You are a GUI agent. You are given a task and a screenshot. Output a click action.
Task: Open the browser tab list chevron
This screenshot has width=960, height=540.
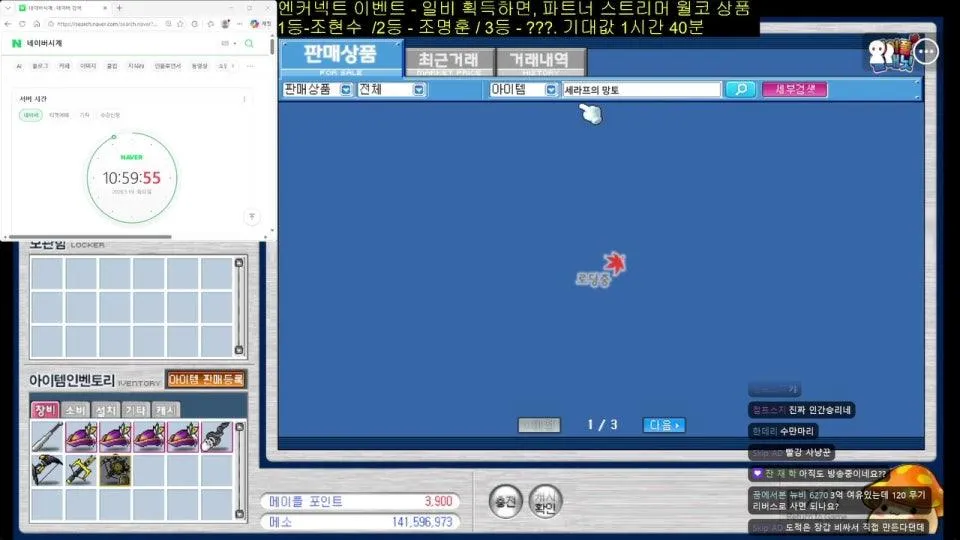pyautogui.click(x=8, y=8)
